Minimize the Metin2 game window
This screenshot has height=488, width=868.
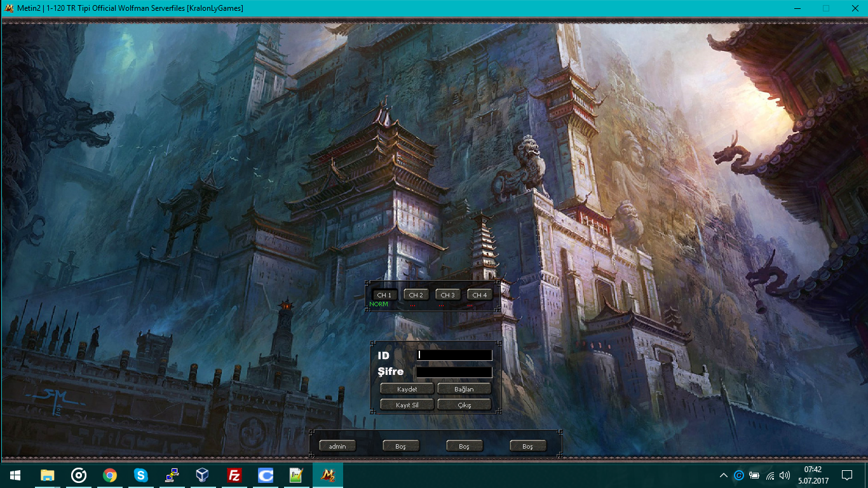[797, 8]
